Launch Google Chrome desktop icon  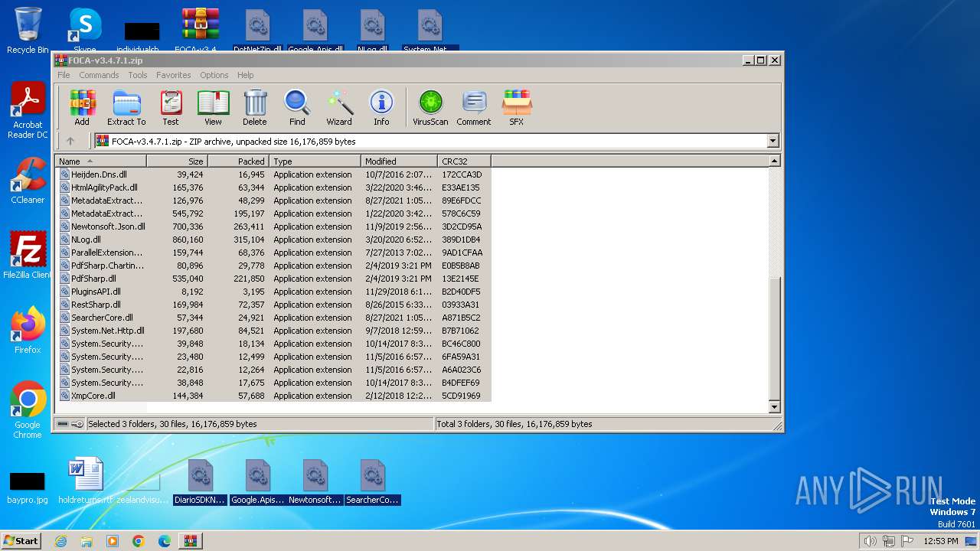[28, 410]
